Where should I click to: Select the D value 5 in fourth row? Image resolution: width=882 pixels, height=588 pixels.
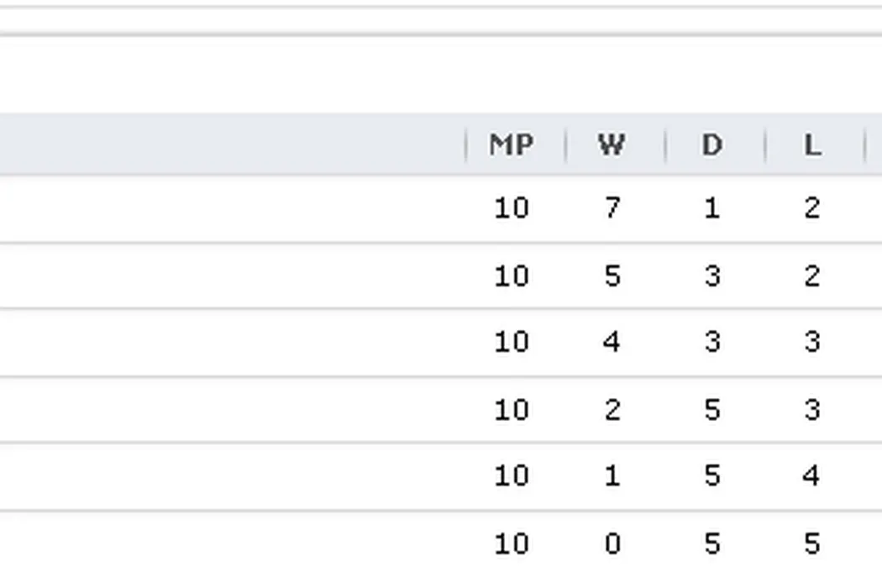[x=711, y=410]
